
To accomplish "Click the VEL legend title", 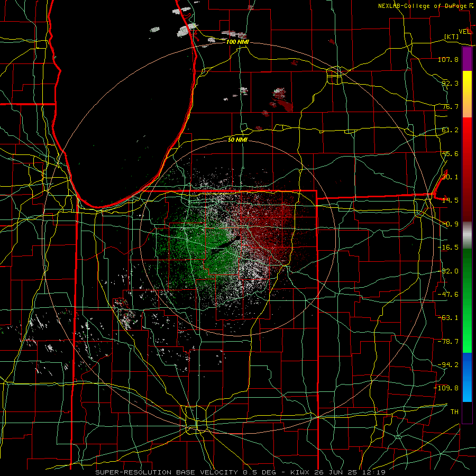I will pyautogui.click(x=465, y=31).
